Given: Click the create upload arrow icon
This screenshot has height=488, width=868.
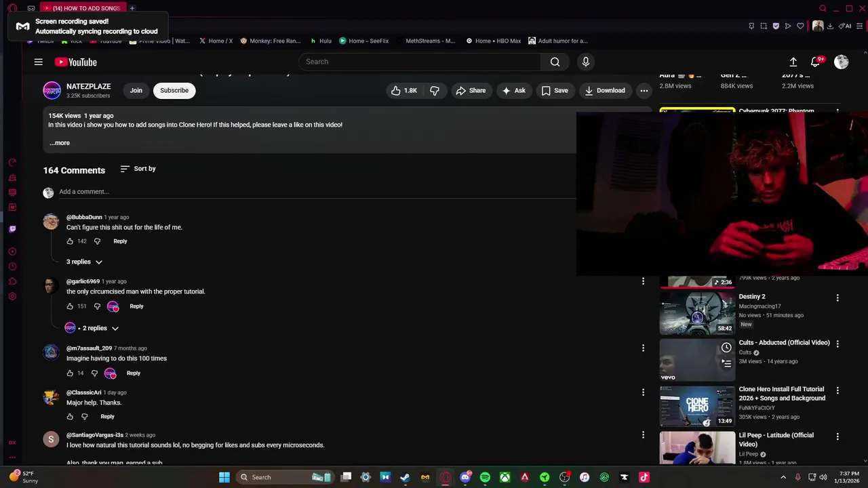Looking at the screenshot, I should pos(793,62).
